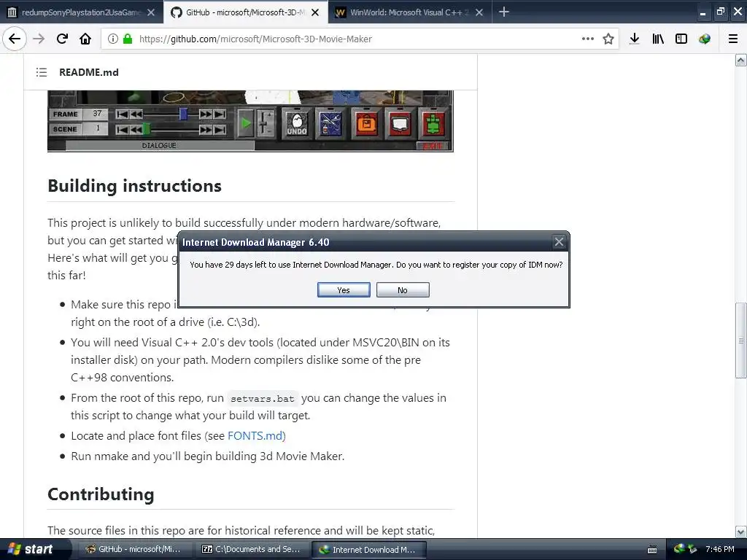Click the system tray clock 7:46 PM
This screenshot has height=560, width=747.
click(720, 549)
